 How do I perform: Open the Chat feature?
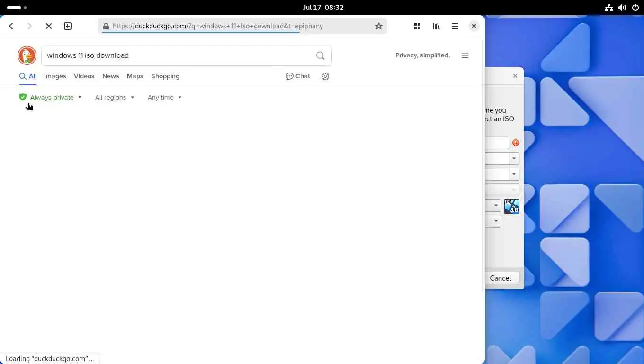coord(298,76)
